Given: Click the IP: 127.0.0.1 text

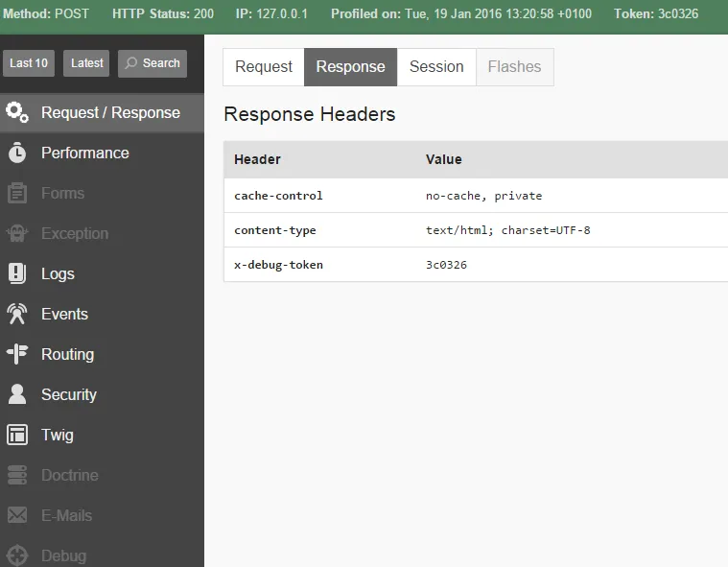Looking at the screenshot, I should point(271,14).
